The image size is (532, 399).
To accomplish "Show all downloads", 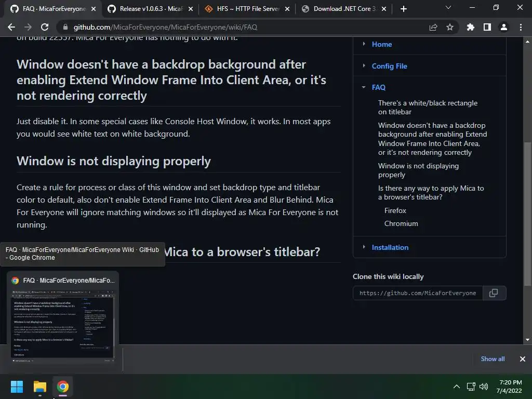I will pos(493,358).
